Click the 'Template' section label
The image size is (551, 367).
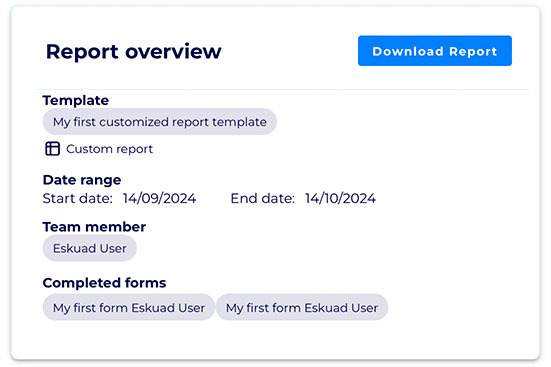[x=76, y=100]
